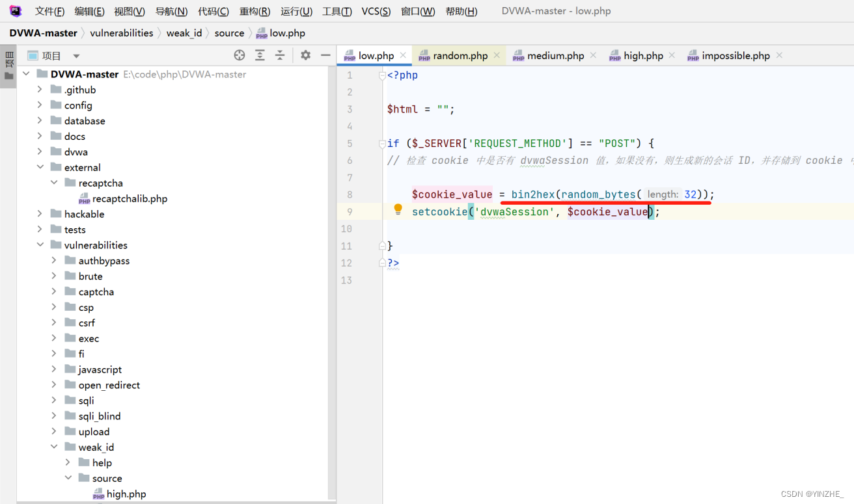The image size is (854, 504).
Task: Click the code fold marker at line 1
Action: [x=383, y=75]
